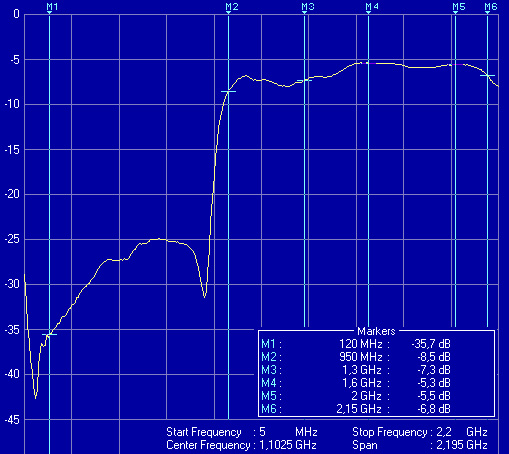This screenshot has width=509, height=454.
Task: Click the Center Frequency value 1,1025 GHz
Action: pos(288,445)
